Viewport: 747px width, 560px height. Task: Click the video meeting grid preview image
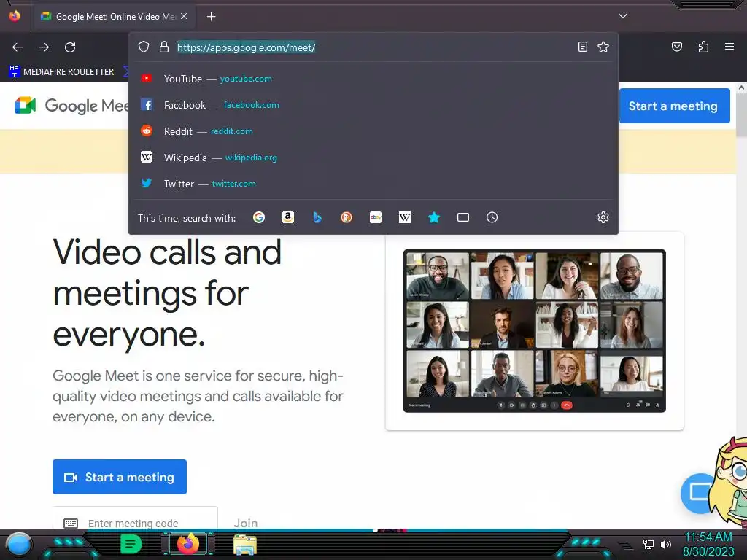point(534,331)
